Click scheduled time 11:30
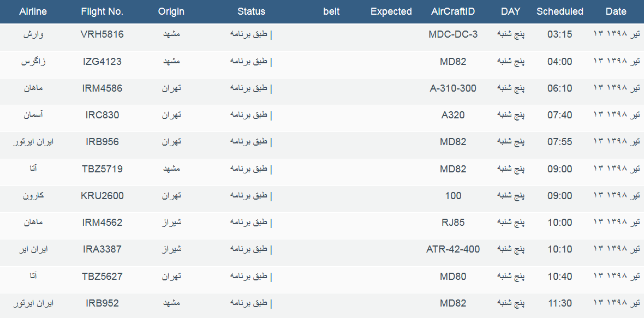This screenshot has height=318, width=644. (560, 303)
